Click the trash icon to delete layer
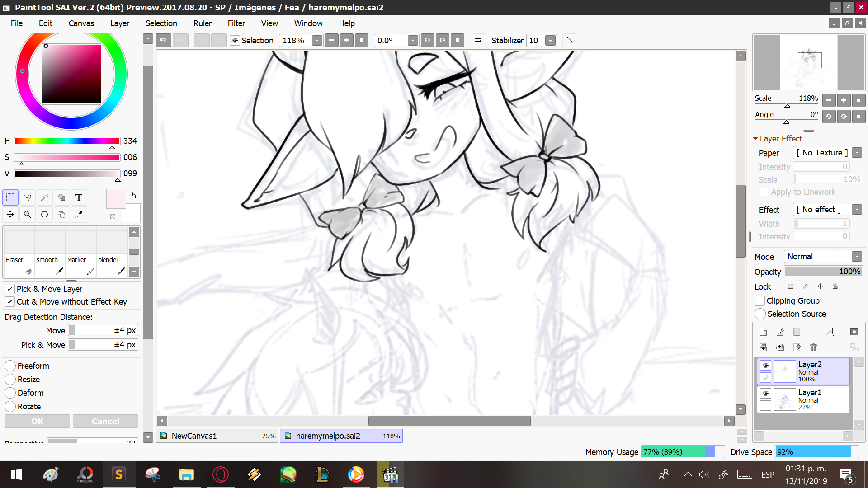The height and width of the screenshot is (488, 868). 813,347
